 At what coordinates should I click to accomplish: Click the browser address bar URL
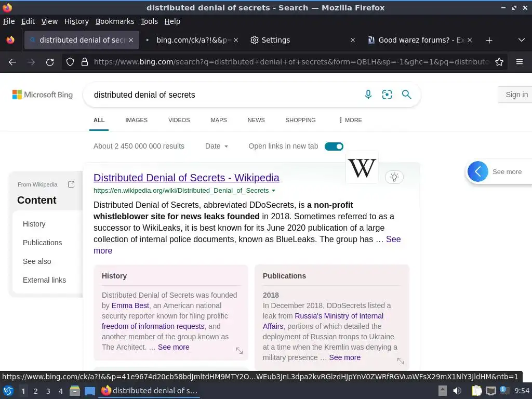click(x=292, y=62)
